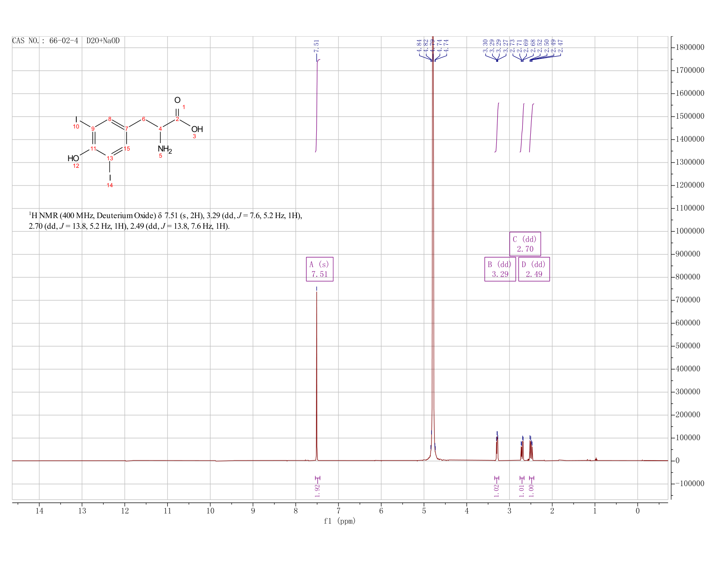Image resolution: width=728 pixels, height=563 pixels.
Task: Click atom number 6 in the structure
Action: click(143, 119)
